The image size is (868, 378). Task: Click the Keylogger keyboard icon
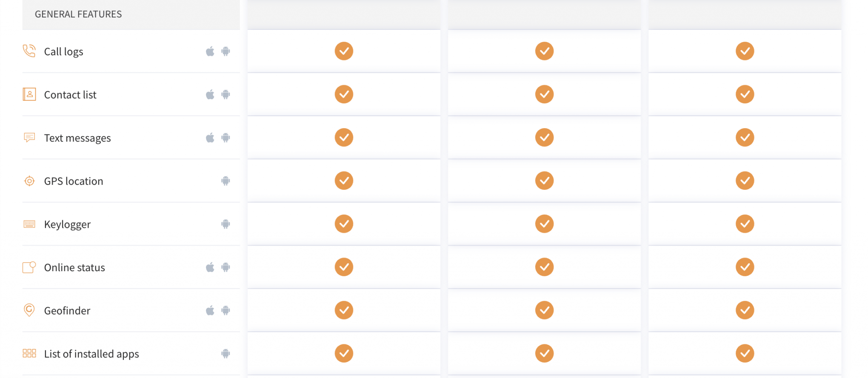point(29,224)
